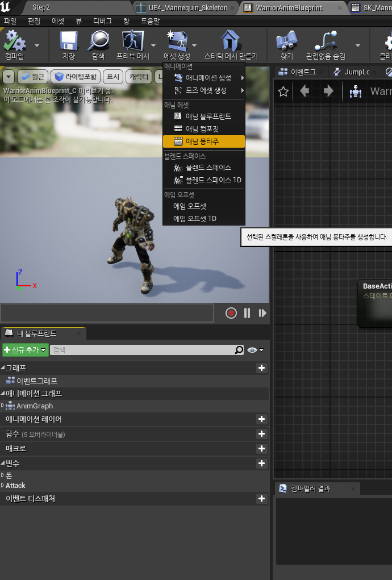Screen dimensions: 392x580
Task: Add an animation layer via plus button
Action: pos(261,419)
